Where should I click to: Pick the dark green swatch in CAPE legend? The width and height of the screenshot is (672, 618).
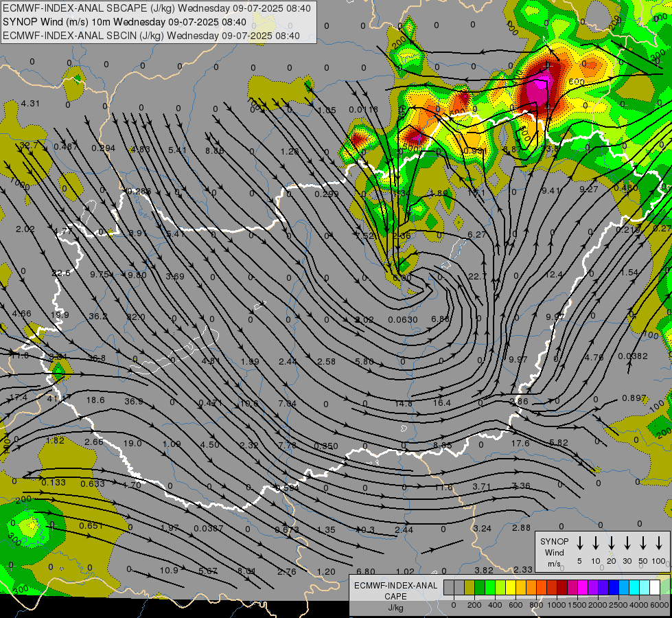[x=480, y=587]
